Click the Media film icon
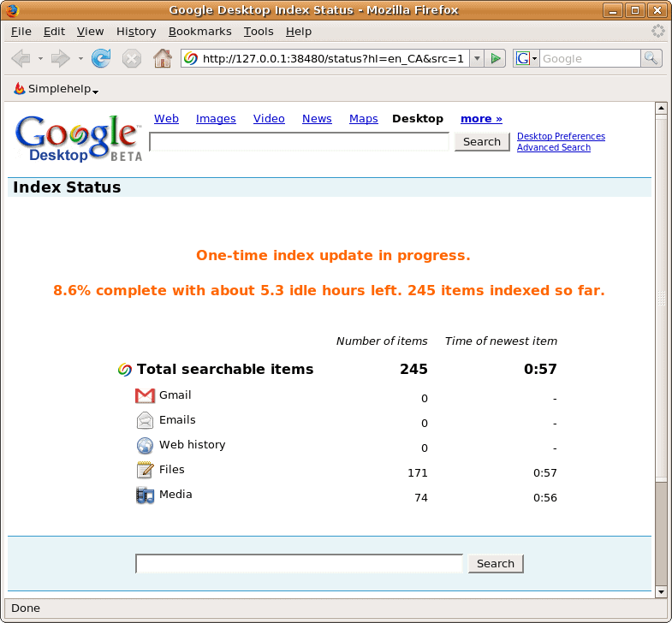 pyautogui.click(x=145, y=495)
